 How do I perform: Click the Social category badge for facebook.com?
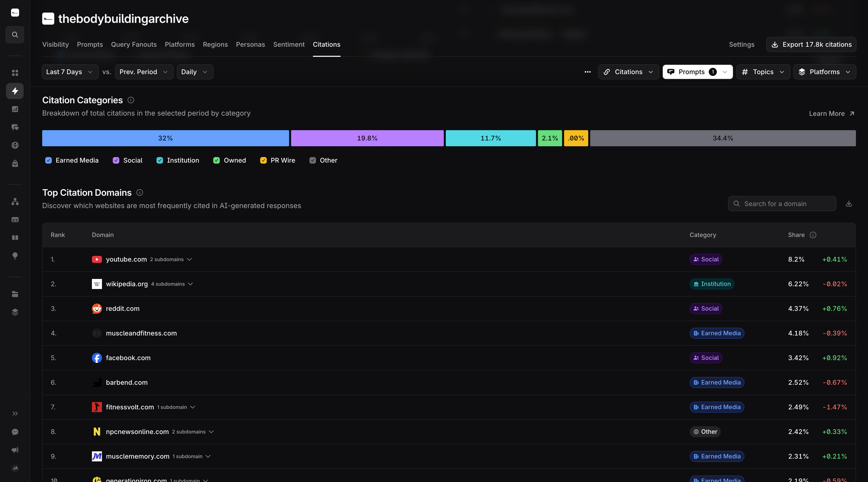(x=706, y=358)
